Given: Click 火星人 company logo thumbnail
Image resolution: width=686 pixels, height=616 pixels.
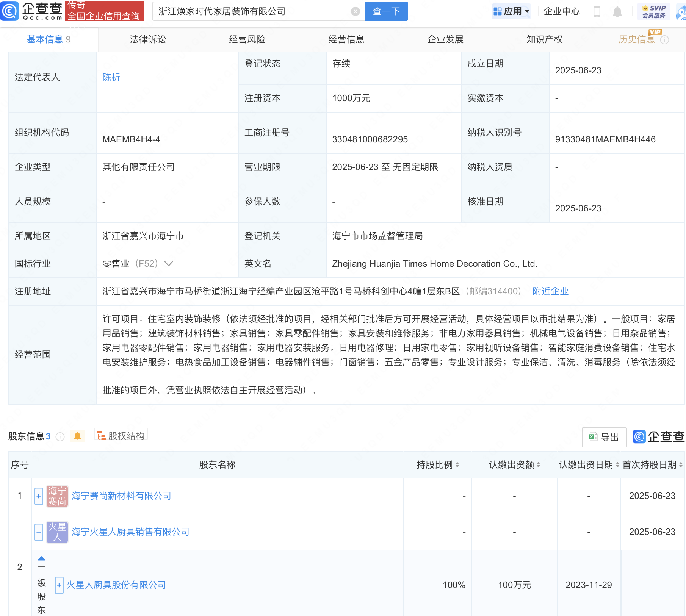Looking at the screenshot, I should click(x=57, y=532).
